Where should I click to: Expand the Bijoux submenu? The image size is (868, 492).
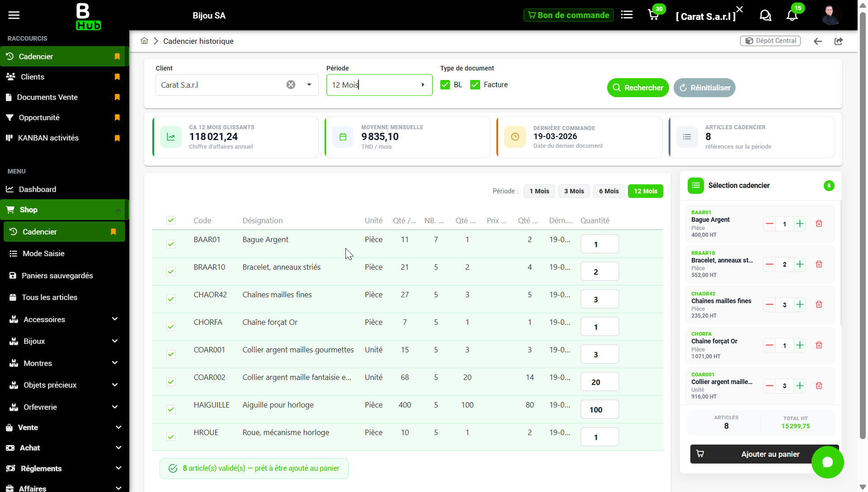coord(115,341)
